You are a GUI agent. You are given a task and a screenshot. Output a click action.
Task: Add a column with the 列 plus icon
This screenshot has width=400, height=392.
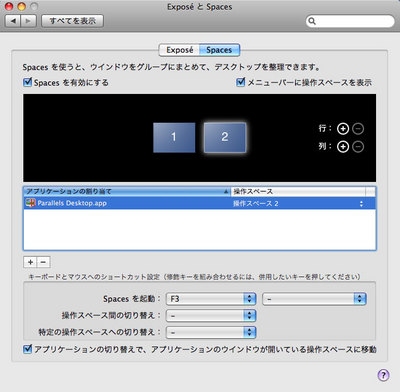click(343, 147)
